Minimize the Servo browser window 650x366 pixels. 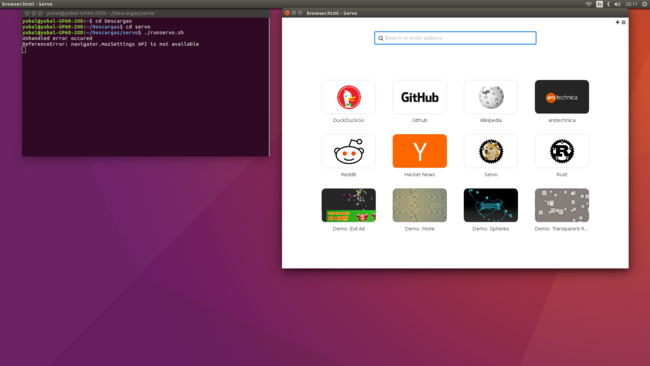293,13
